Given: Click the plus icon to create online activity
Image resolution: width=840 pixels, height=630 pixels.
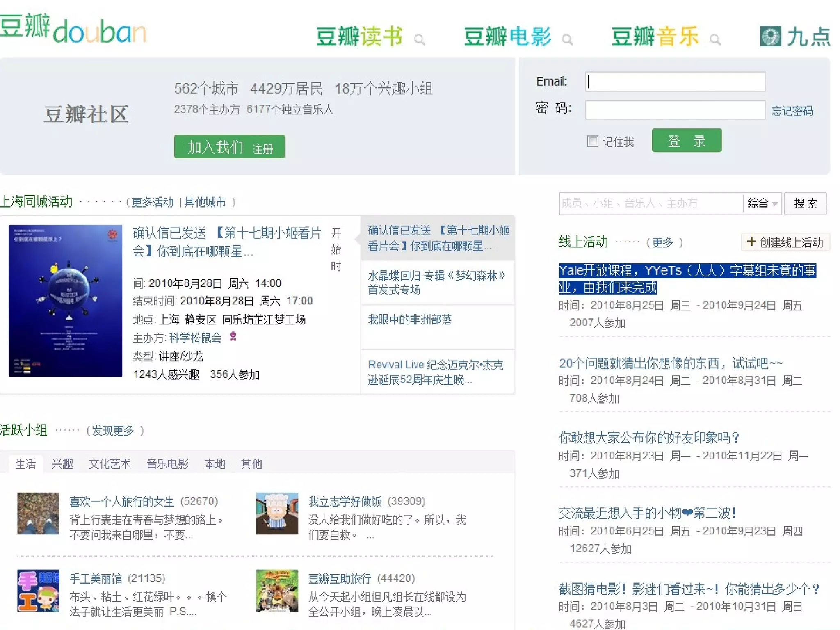Looking at the screenshot, I should (x=751, y=242).
